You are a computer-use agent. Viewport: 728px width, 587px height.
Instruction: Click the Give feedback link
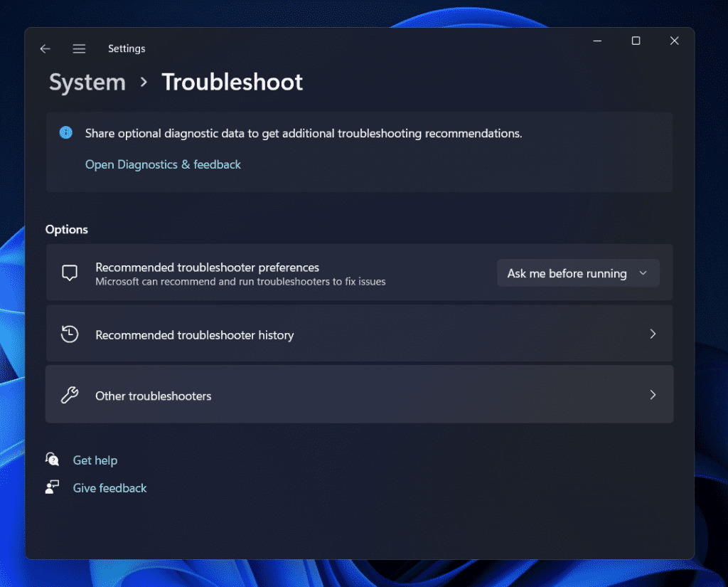pyautogui.click(x=109, y=488)
